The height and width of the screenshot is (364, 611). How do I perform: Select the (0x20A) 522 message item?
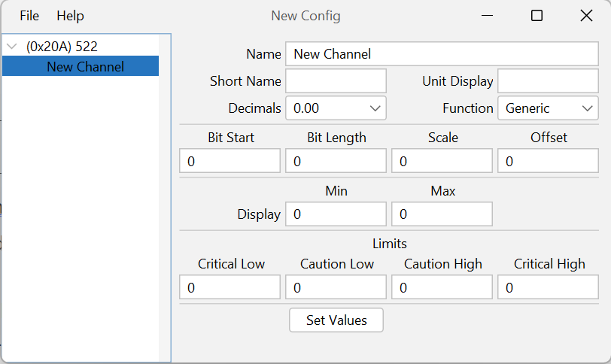coord(62,47)
